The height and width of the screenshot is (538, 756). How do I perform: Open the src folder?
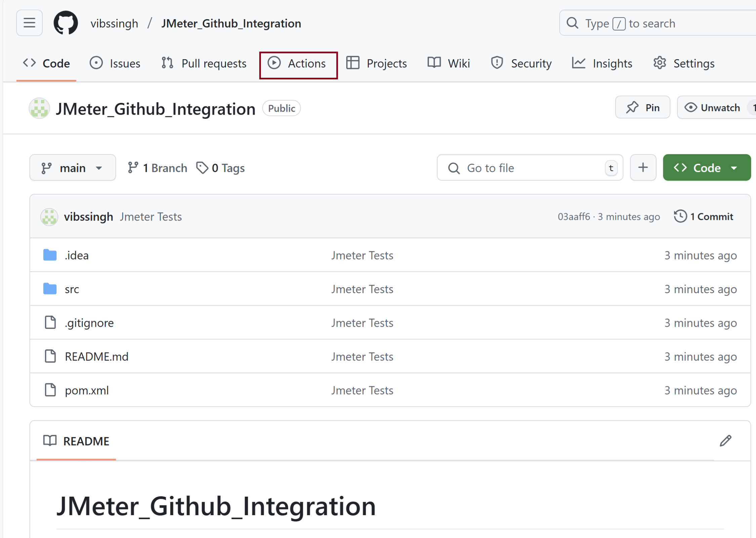click(72, 289)
